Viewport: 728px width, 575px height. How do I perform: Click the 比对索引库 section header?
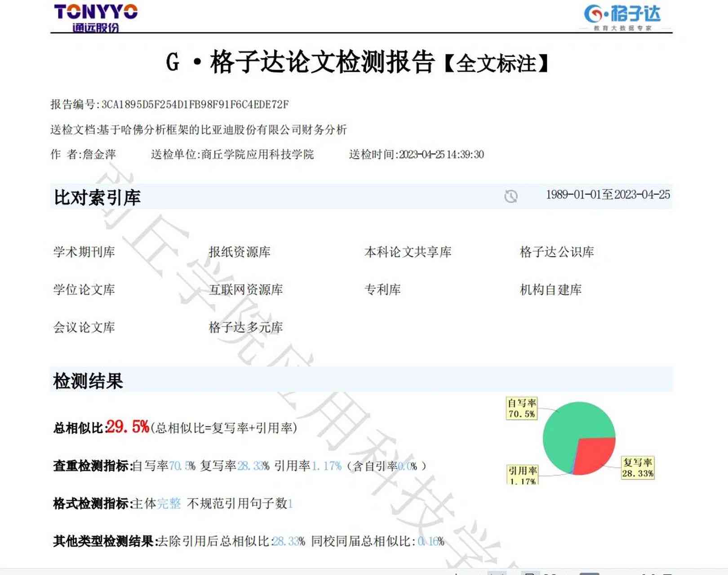click(x=98, y=197)
